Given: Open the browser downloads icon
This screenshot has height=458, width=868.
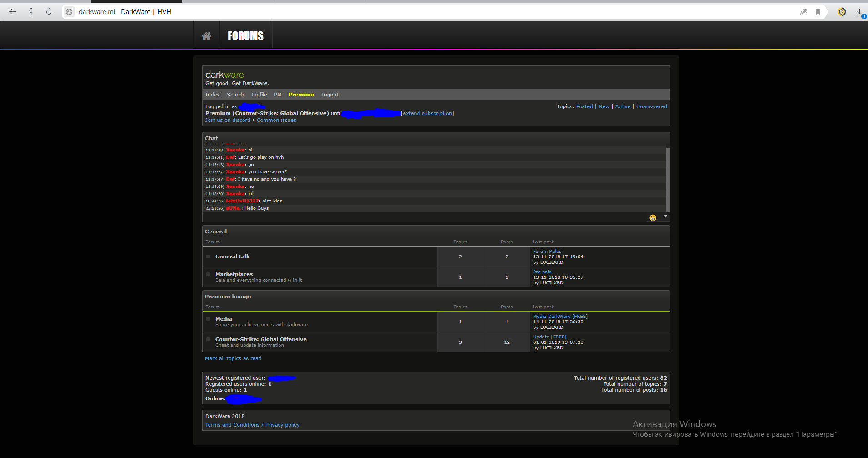Looking at the screenshot, I should pos(860,12).
